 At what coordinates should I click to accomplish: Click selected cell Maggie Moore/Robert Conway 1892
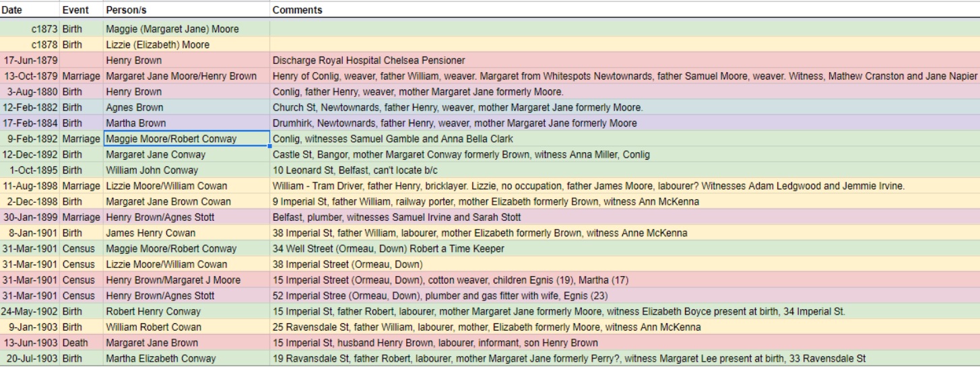coord(187,139)
